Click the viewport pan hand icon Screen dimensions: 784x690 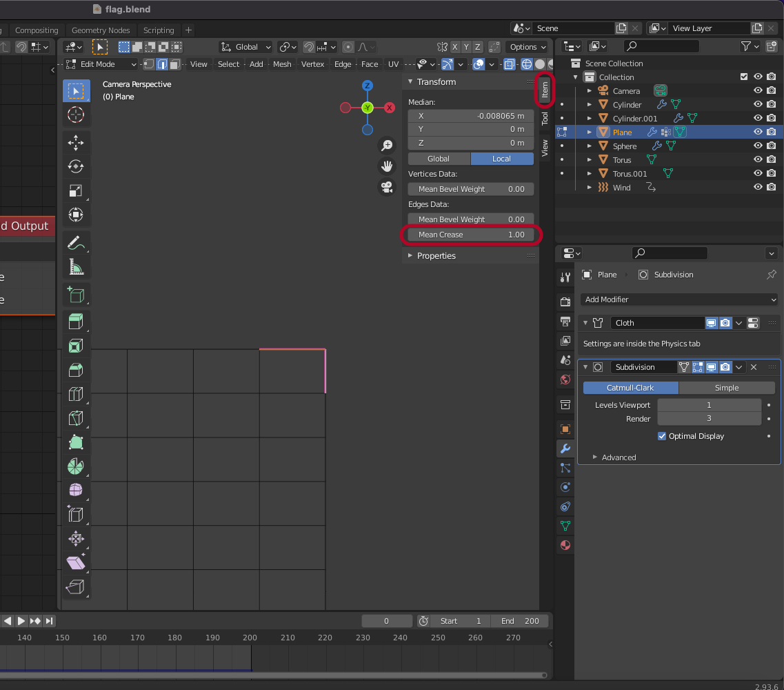[387, 166]
